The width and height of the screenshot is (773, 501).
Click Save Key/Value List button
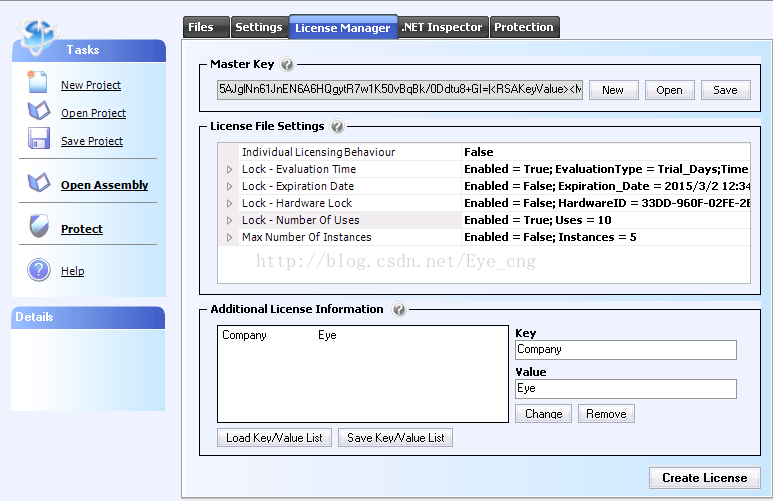click(395, 438)
